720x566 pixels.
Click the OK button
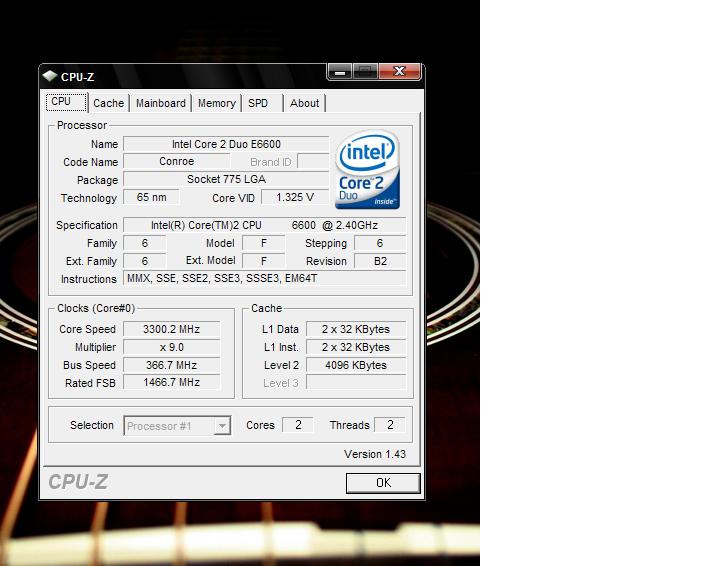(x=383, y=483)
